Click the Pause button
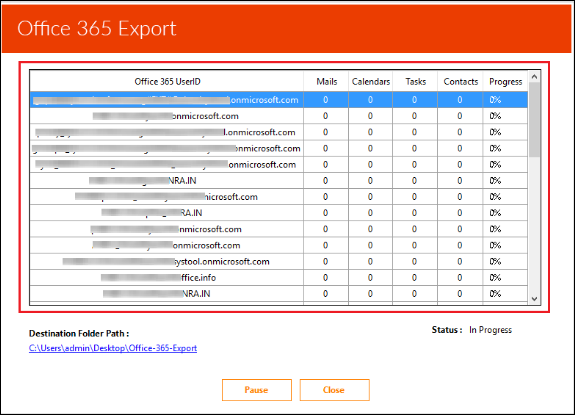This screenshot has width=575, height=415. (x=257, y=390)
